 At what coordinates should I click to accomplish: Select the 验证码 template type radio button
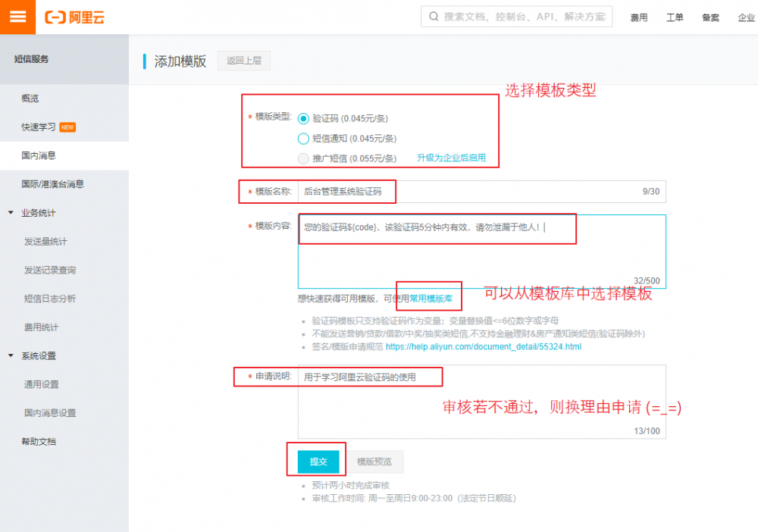302,118
